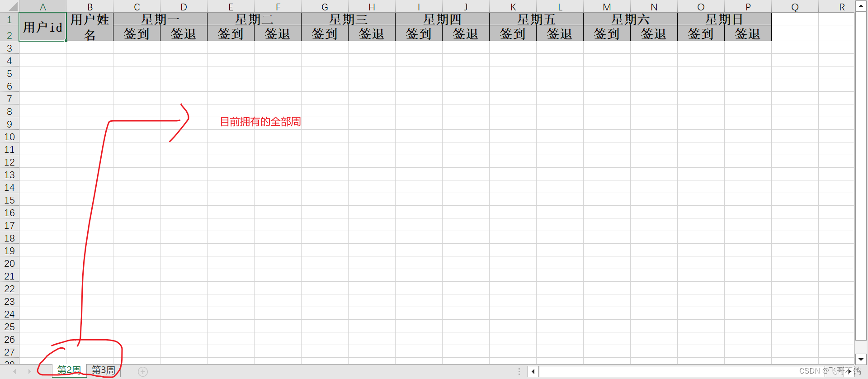Select row 15 header
This screenshot has width=868, height=379.
9,200
